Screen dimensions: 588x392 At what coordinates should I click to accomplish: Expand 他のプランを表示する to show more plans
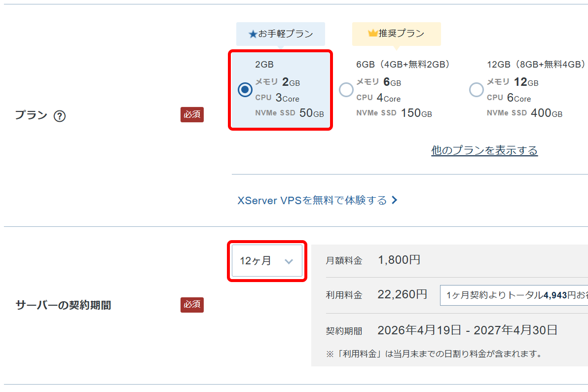tap(484, 150)
